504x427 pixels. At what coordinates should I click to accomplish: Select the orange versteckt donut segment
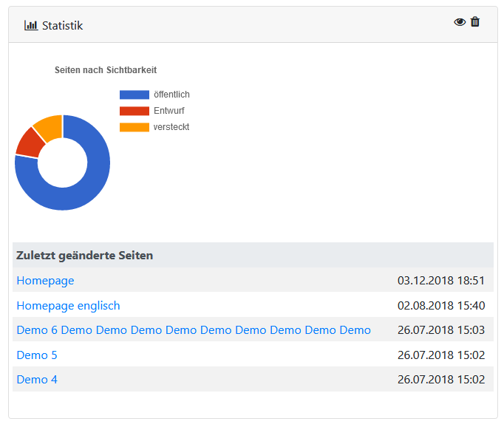(50, 127)
